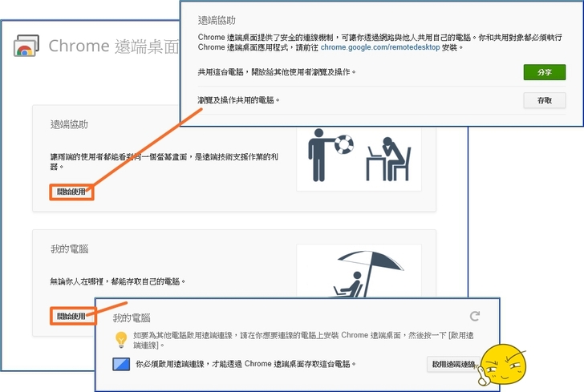
Task: Click the Chrome 遠端桌面 title text
Action: [114, 46]
